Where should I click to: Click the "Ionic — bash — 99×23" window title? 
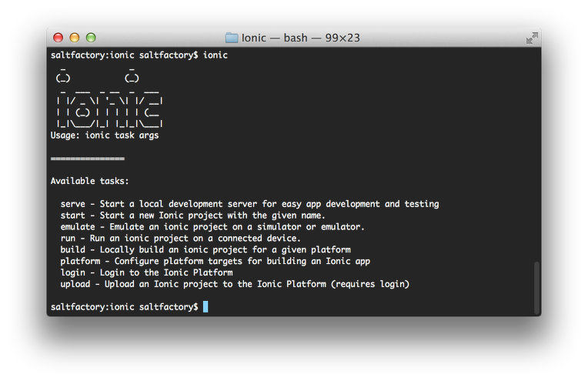[300, 38]
